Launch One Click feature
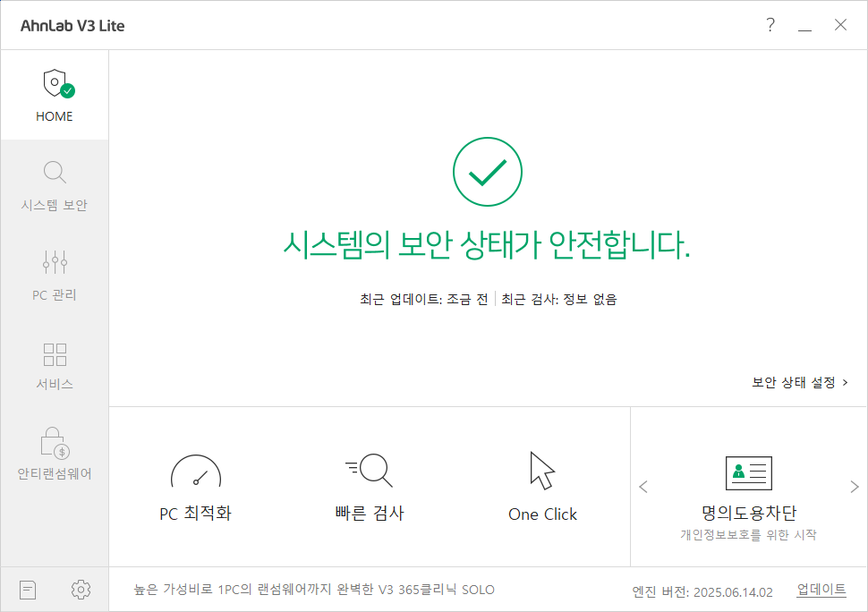Viewport: 868px width, 612px height. 542,487
